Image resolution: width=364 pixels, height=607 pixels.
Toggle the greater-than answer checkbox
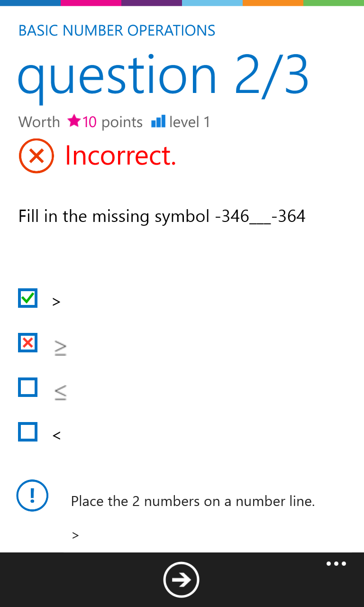pyautogui.click(x=28, y=298)
